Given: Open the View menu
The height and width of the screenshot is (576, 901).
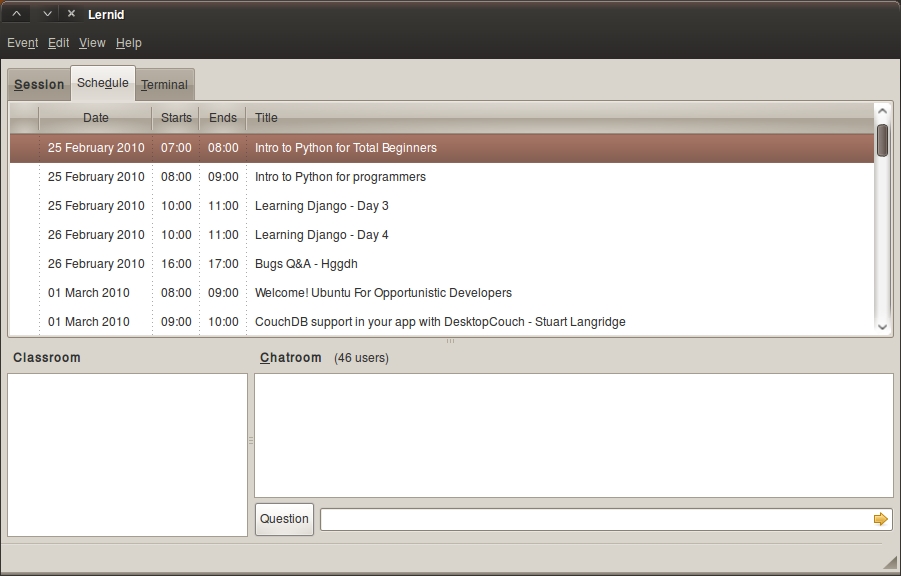Looking at the screenshot, I should [x=92, y=43].
